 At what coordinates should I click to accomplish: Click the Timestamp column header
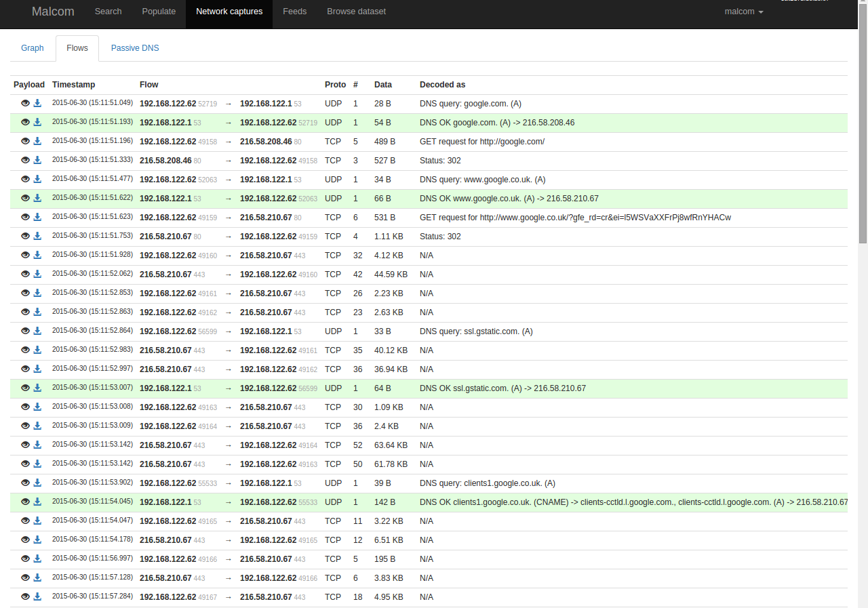pyautogui.click(x=74, y=85)
